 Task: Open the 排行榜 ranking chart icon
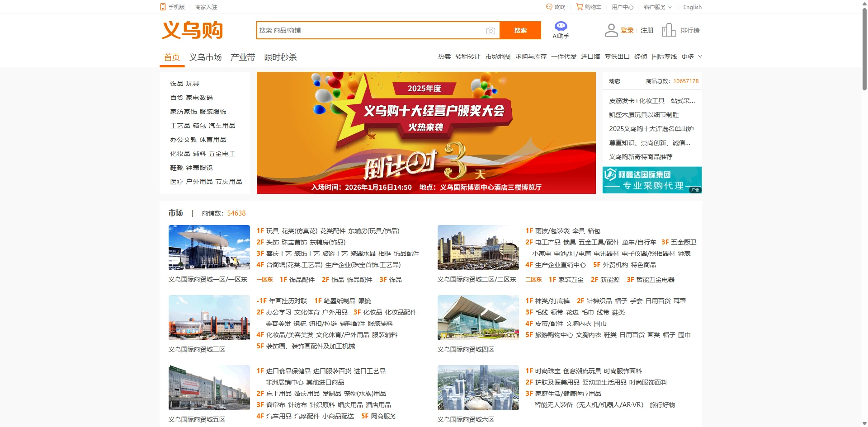[x=669, y=30]
